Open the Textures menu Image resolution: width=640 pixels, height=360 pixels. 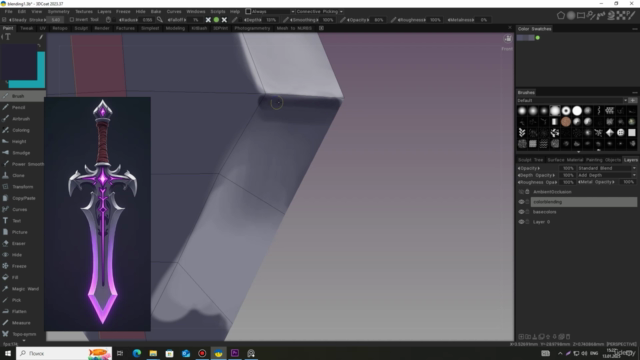pyautogui.click(x=84, y=11)
